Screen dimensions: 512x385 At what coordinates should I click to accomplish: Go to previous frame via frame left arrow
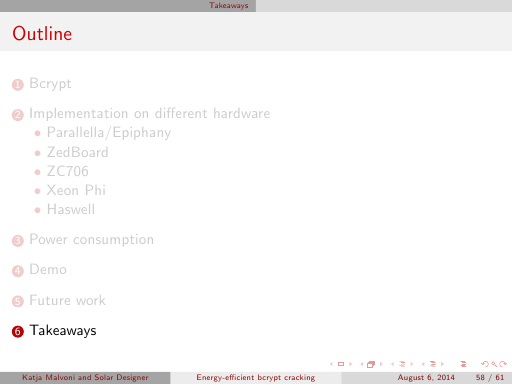coord(362,364)
